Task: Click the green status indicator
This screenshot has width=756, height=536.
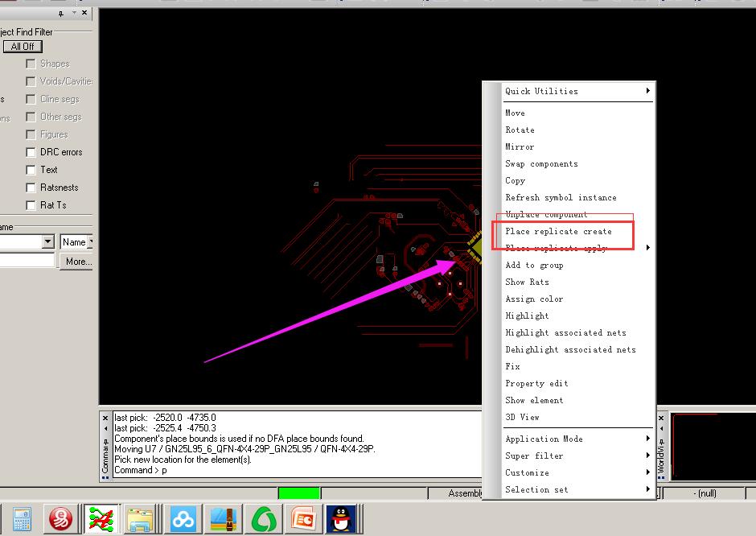Action: (x=299, y=493)
